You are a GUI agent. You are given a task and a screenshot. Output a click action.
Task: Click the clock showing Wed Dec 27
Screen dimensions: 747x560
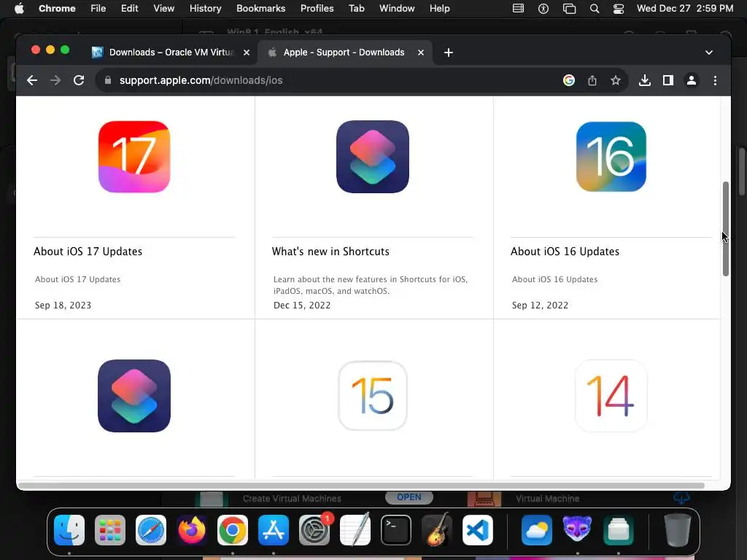click(684, 9)
